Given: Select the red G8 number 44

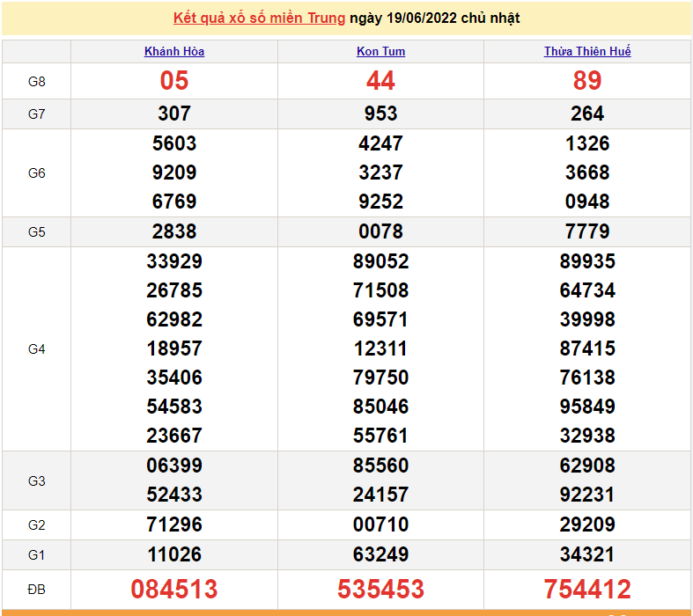Looking at the screenshot, I should [x=380, y=81].
